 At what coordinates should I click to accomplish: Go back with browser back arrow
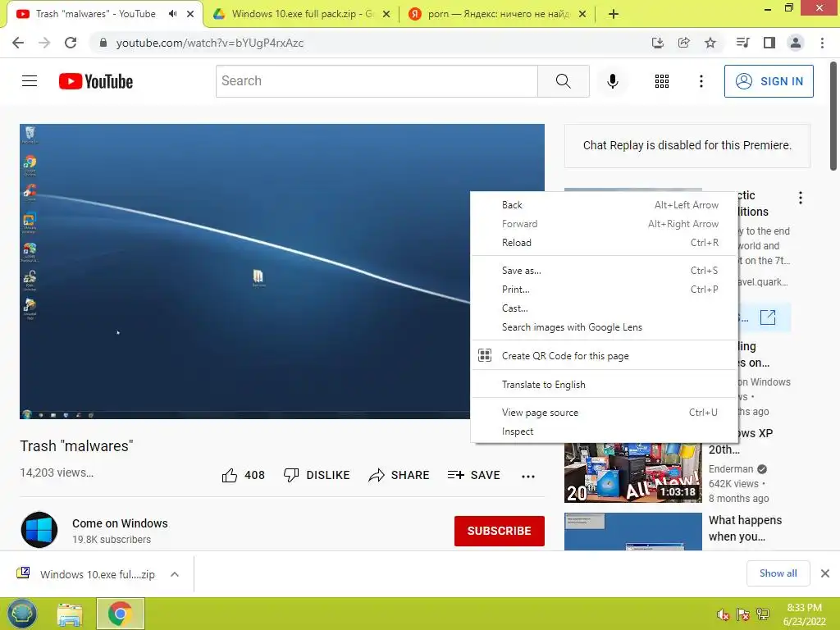[18, 43]
